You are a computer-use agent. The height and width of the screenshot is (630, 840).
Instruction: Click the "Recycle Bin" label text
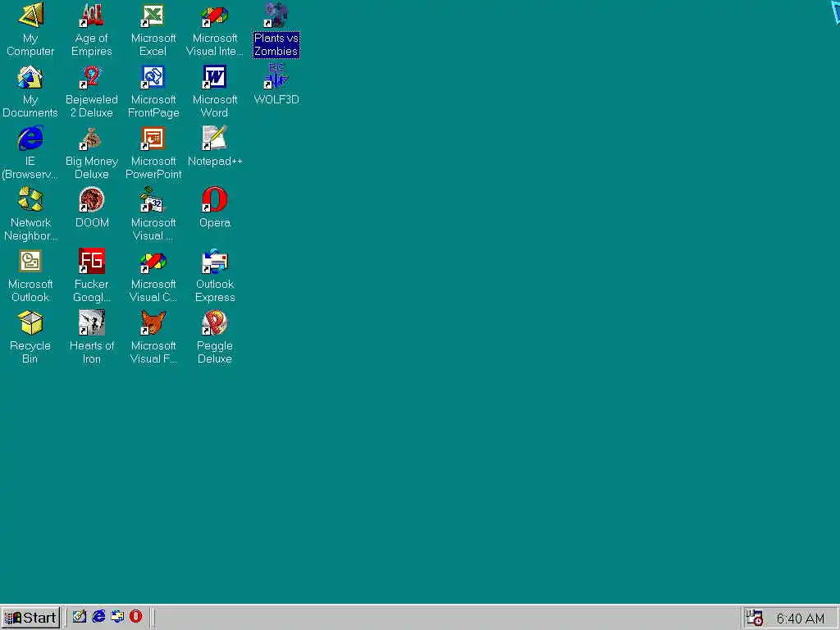(x=30, y=353)
